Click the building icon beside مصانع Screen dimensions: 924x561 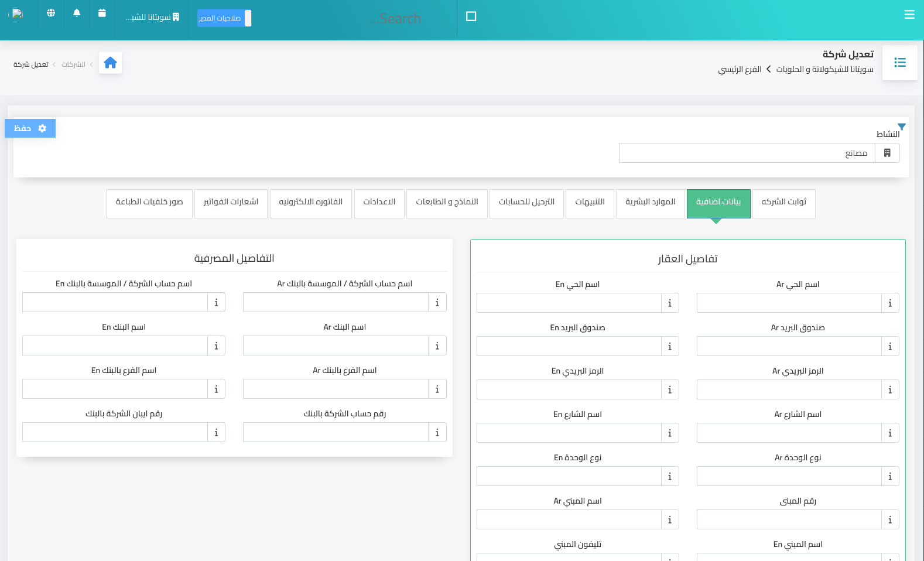point(887,153)
